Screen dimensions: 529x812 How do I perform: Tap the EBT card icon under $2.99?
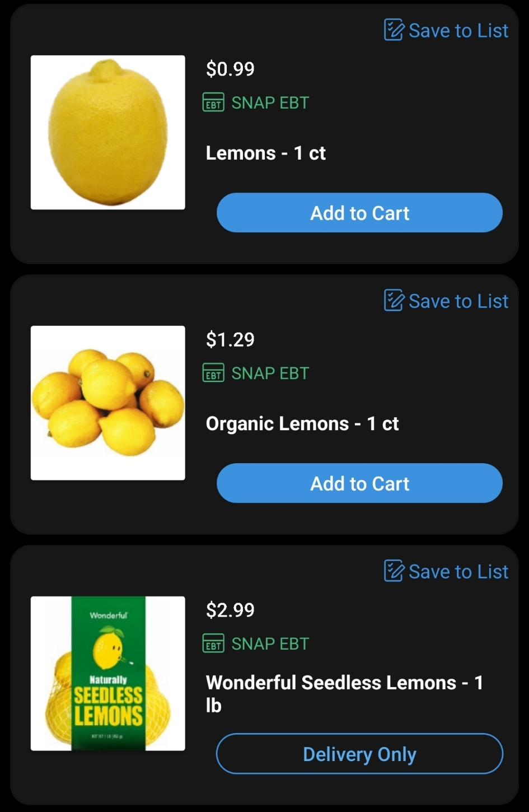point(213,643)
